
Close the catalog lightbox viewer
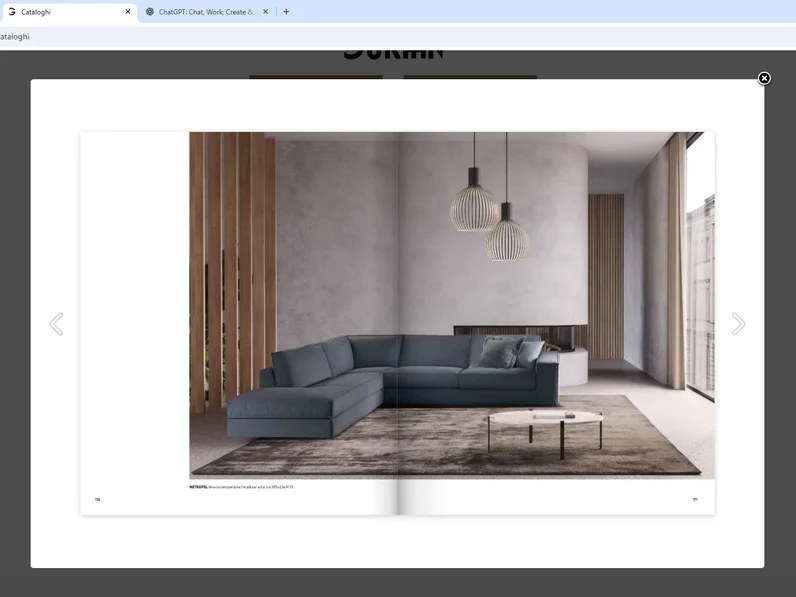(x=764, y=78)
